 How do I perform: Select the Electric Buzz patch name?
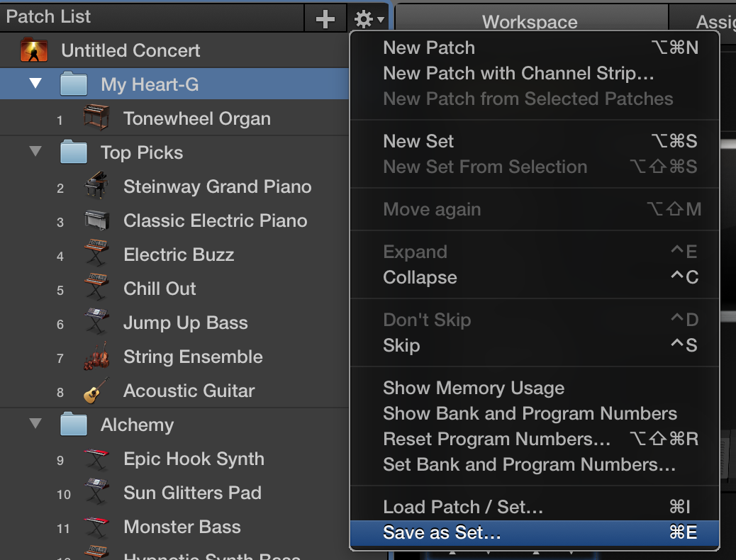point(179,254)
